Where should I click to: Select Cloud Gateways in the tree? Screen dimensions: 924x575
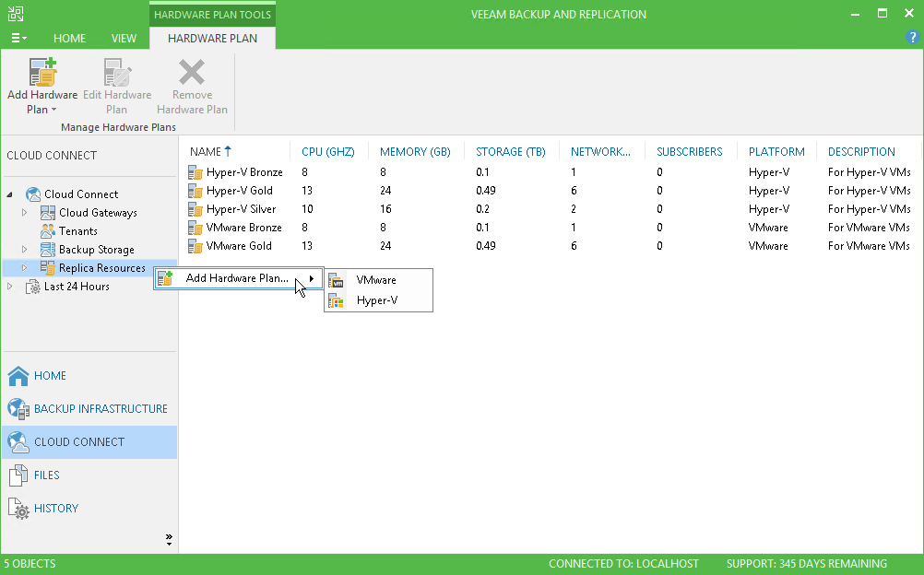click(98, 213)
